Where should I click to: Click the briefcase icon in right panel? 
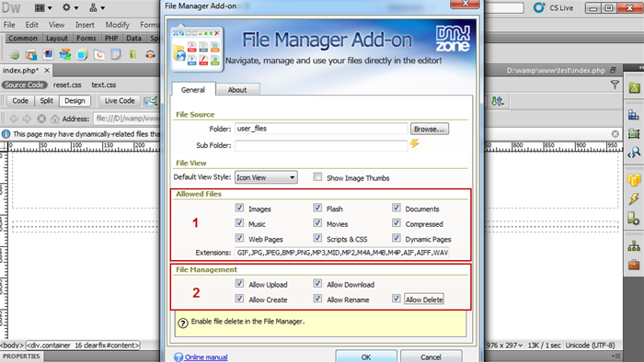[634, 265]
